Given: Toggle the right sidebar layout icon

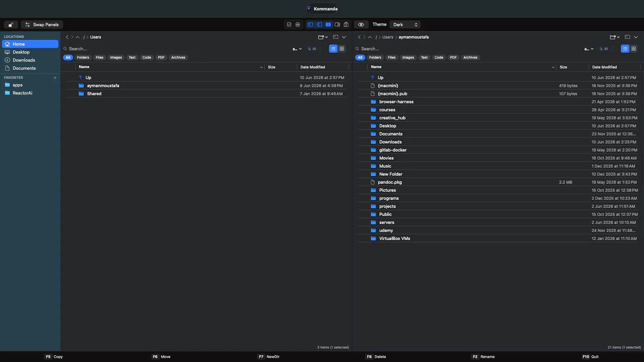Looking at the screenshot, I should pos(337,25).
